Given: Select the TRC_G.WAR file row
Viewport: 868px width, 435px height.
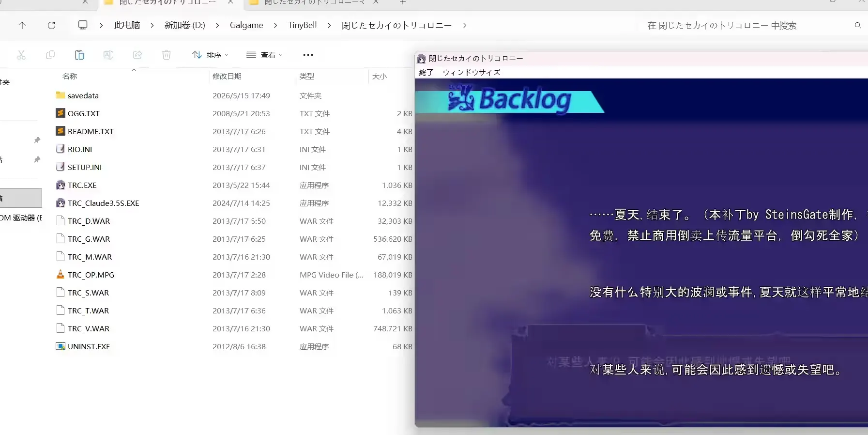Looking at the screenshot, I should pos(234,239).
